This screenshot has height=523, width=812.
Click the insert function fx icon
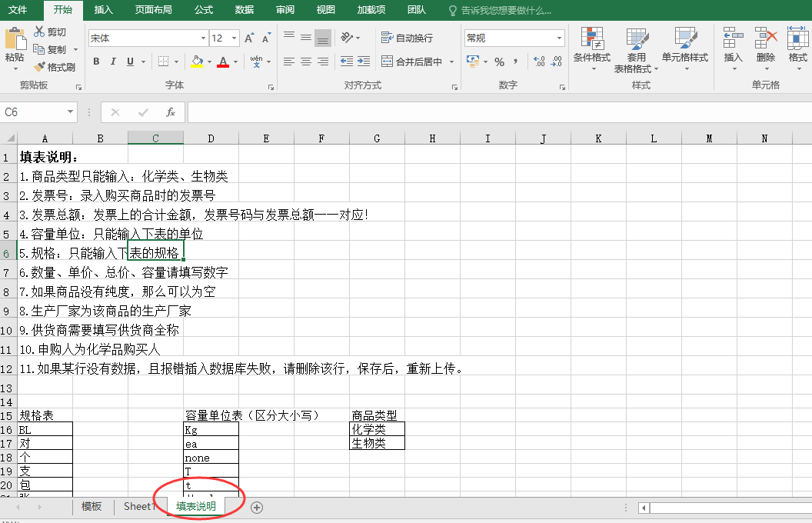[171, 112]
